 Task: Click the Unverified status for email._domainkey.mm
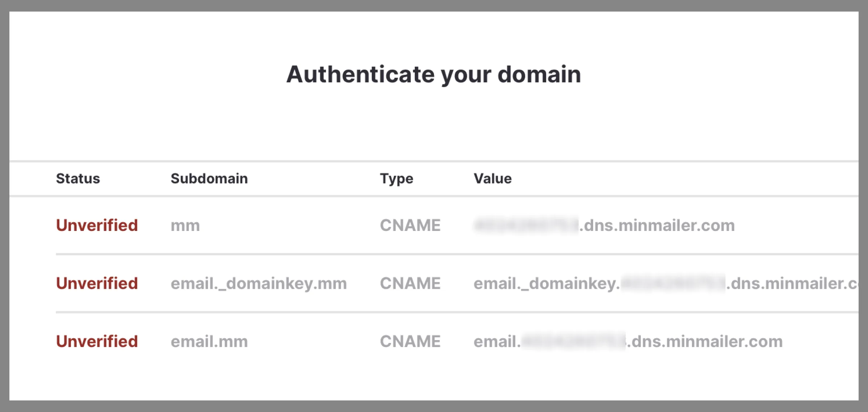tap(97, 283)
